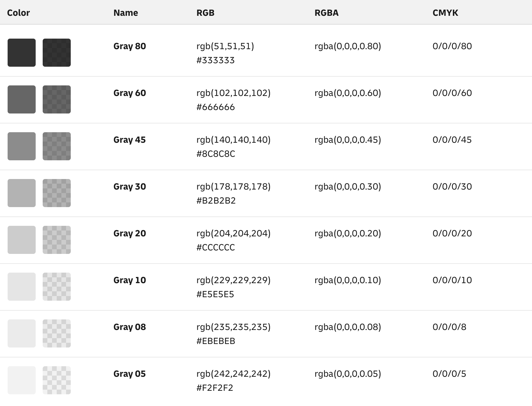Image resolution: width=532 pixels, height=406 pixels.
Task: Click the Name column header
Action: coord(126,13)
